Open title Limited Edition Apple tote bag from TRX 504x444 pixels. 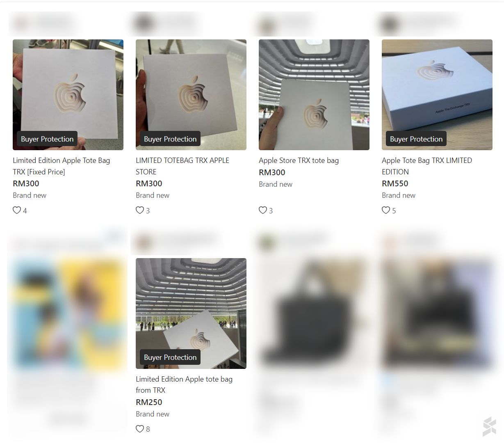(x=184, y=384)
